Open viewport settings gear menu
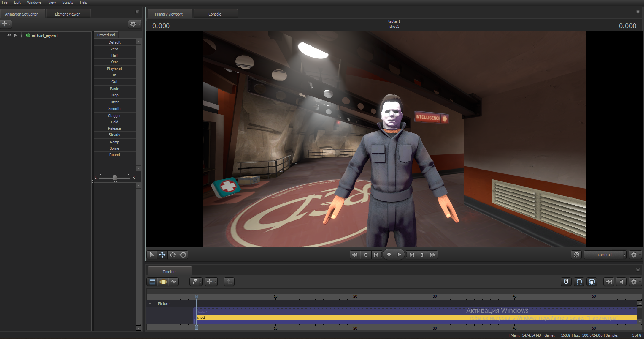 tap(635, 255)
